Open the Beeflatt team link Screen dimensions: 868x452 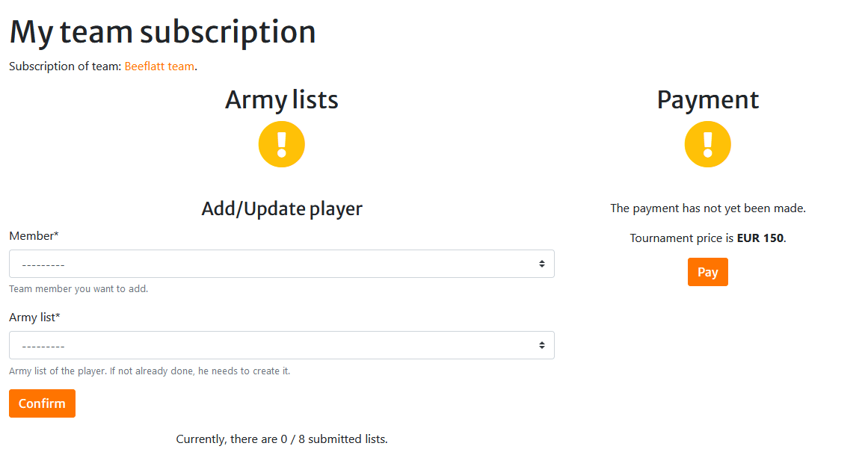click(x=159, y=66)
